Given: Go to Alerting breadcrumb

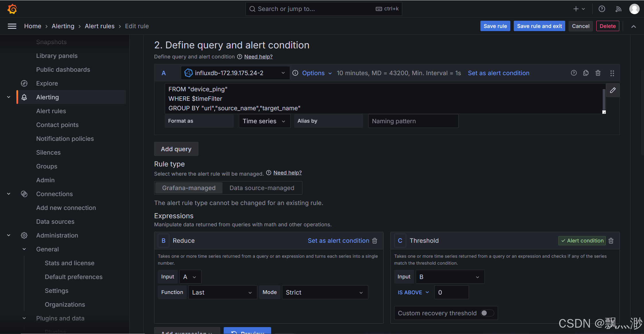Looking at the screenshot, I should (x=63, y=26).
